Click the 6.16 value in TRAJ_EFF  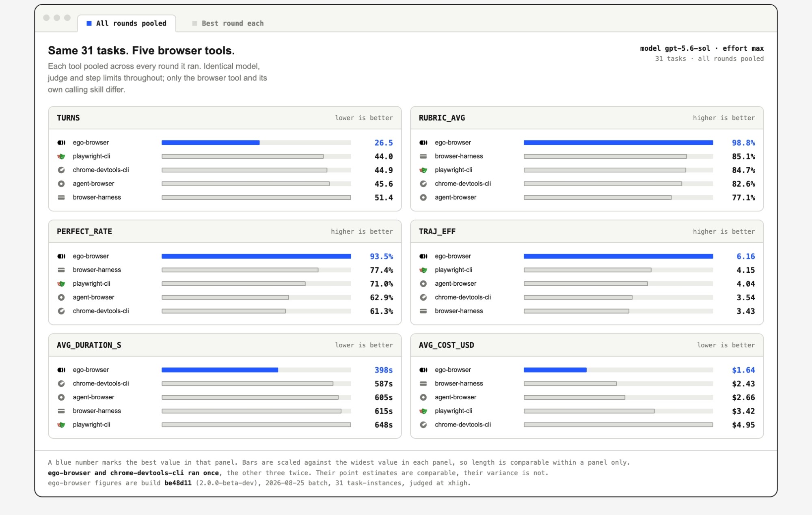pos(746,256)
